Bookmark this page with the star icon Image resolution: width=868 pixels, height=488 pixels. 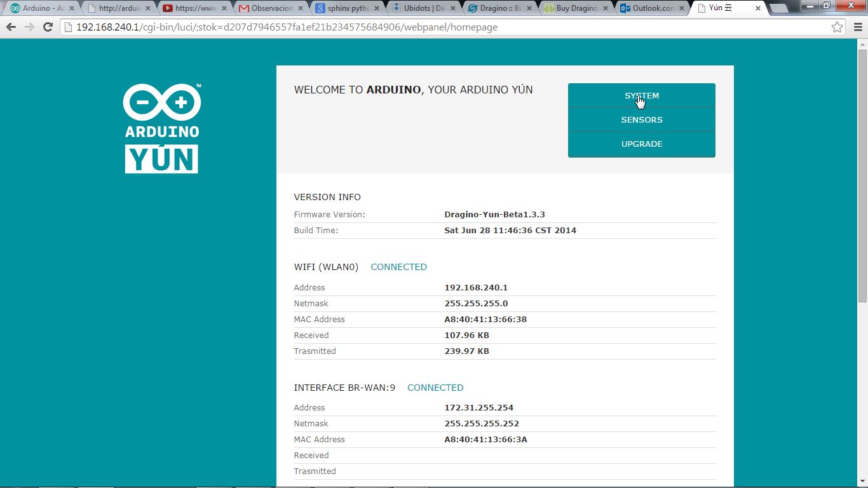click(x=837, y=27)
